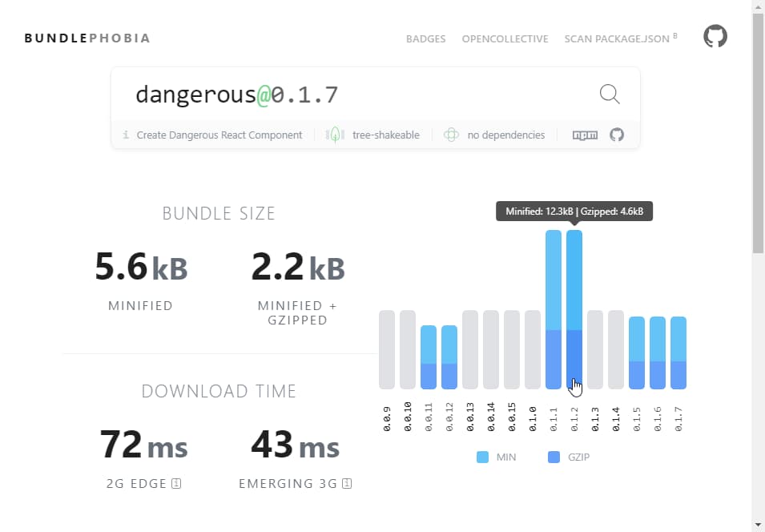Select the 0.1.1 version bar
Screen dimensions: 765x532
click(554, 309)
